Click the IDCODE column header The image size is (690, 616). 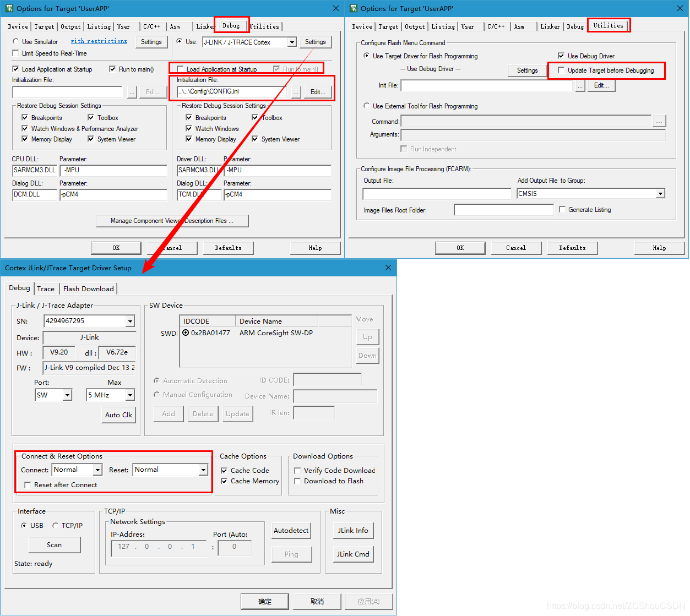pos(208,321)
